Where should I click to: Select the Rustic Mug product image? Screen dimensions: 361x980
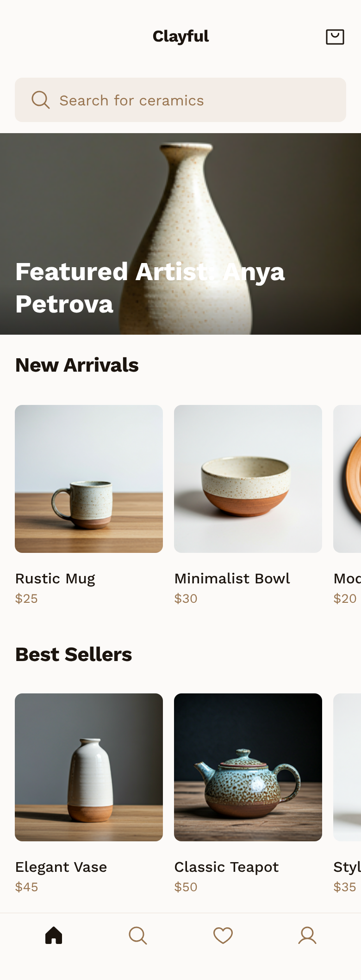pos(89,478)
